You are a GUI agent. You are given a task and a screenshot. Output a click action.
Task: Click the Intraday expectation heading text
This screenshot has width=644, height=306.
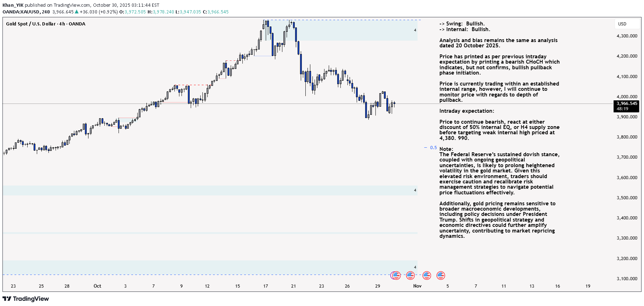[x=466, y=111]
